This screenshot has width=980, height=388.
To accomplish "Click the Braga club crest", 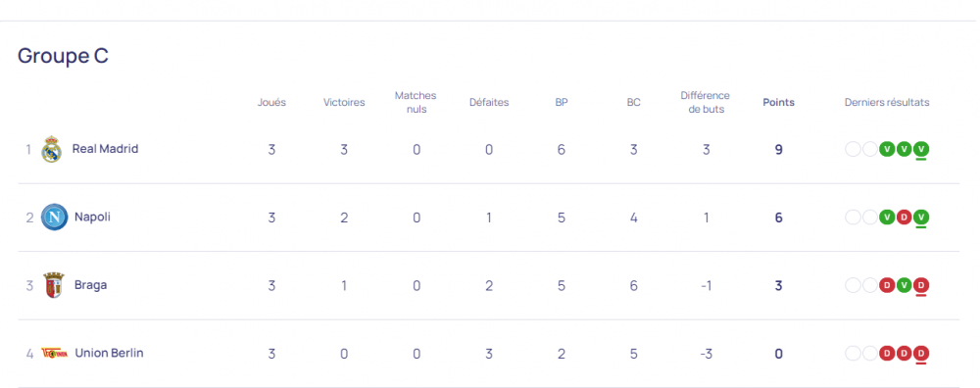I will click(53, 285).
